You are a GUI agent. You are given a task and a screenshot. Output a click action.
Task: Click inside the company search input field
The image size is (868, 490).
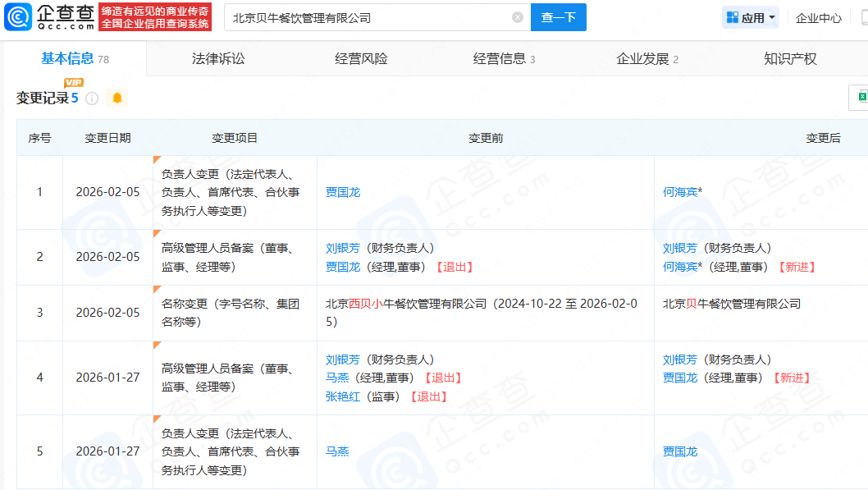[x=369, y=16]
